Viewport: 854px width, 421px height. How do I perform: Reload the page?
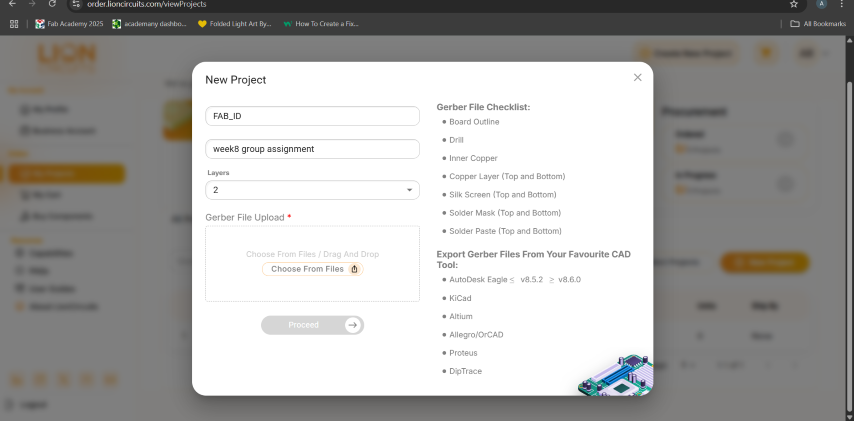(x=52, y=4)
